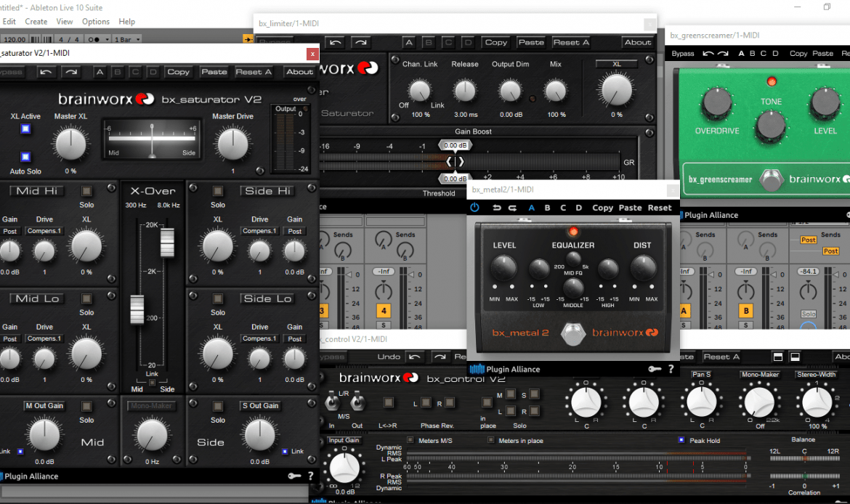Click Ableton's orange follow arrow icon
This screenshot has width=850, height=504.
click(x=248, y=39)
